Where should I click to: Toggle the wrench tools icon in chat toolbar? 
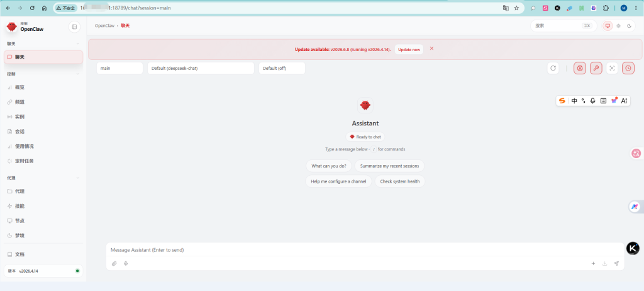coord(596,68)
